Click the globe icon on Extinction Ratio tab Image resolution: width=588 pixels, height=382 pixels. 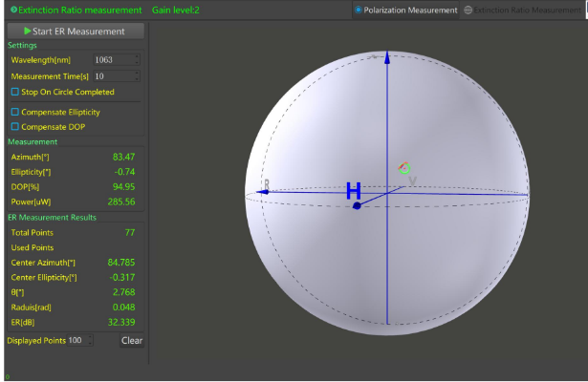pyautogui.click(x=468, y=11)
